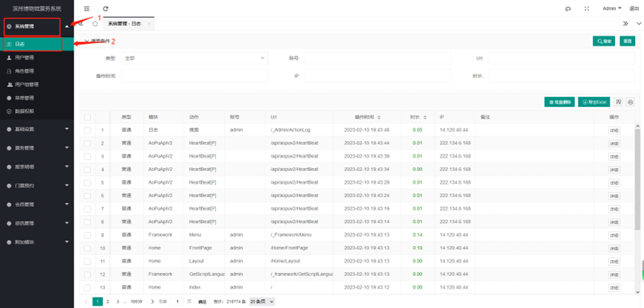Viewport: 644px width, 308px height.
Task: Click the green 搜索 button
Action: [603, 41]
